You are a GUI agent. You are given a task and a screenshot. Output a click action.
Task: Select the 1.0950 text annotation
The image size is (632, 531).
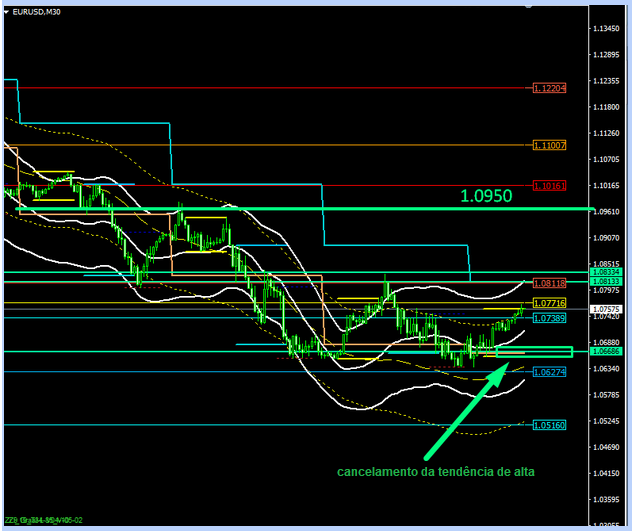(486, 196)
